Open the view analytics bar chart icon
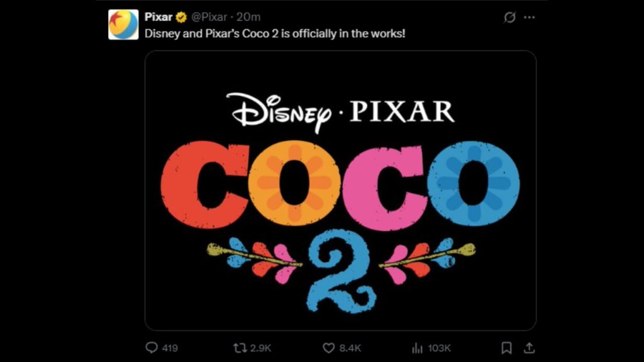644x362 pixels. point(416,348)
